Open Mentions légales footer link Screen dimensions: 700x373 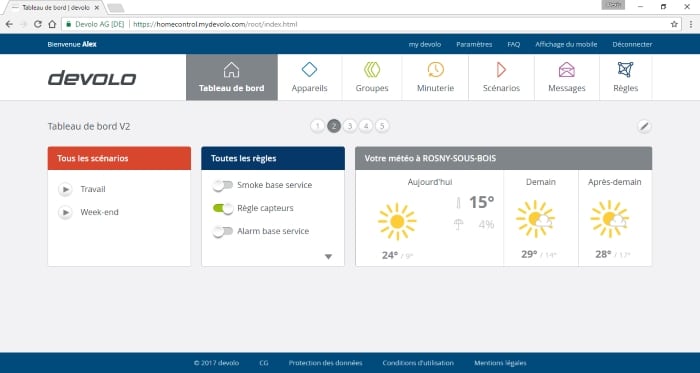500,363
